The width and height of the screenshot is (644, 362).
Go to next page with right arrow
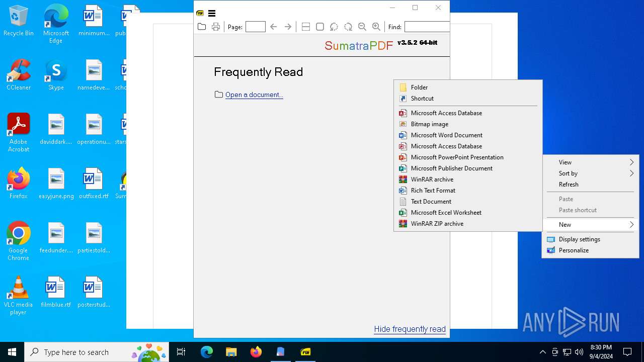pyautogui.click(x=288, y=27)
